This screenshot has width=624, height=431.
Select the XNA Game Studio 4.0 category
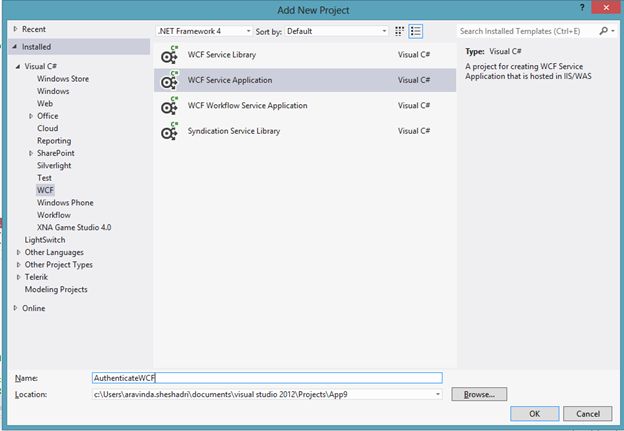[x=74, y=227]
